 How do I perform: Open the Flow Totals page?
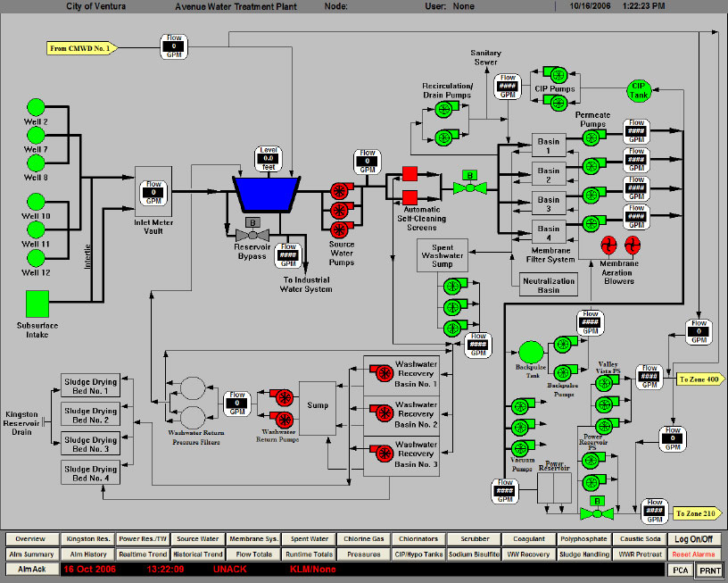coord(253,554)
